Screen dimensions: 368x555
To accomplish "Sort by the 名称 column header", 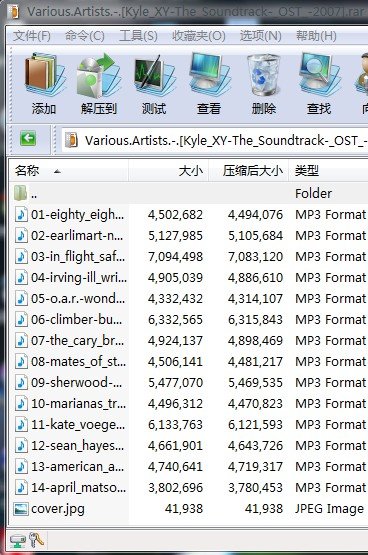I will click(69, 171).
